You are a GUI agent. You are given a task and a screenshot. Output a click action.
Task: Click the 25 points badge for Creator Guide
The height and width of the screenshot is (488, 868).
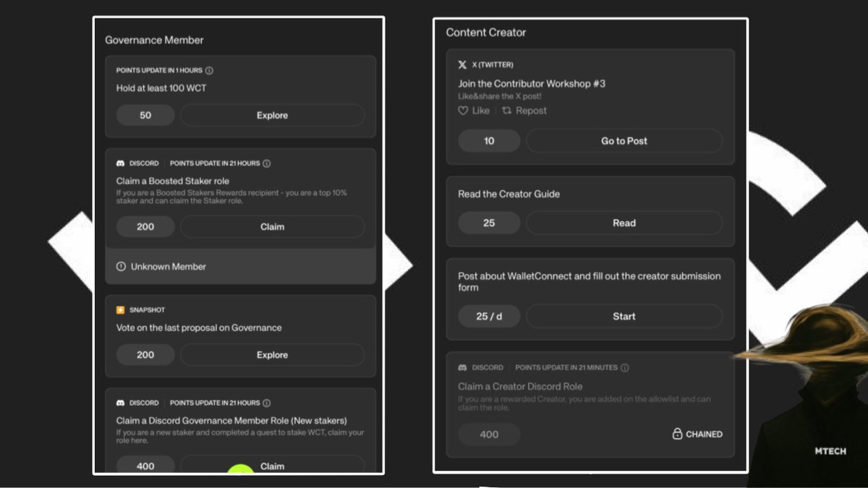click(x=489, y=223)
